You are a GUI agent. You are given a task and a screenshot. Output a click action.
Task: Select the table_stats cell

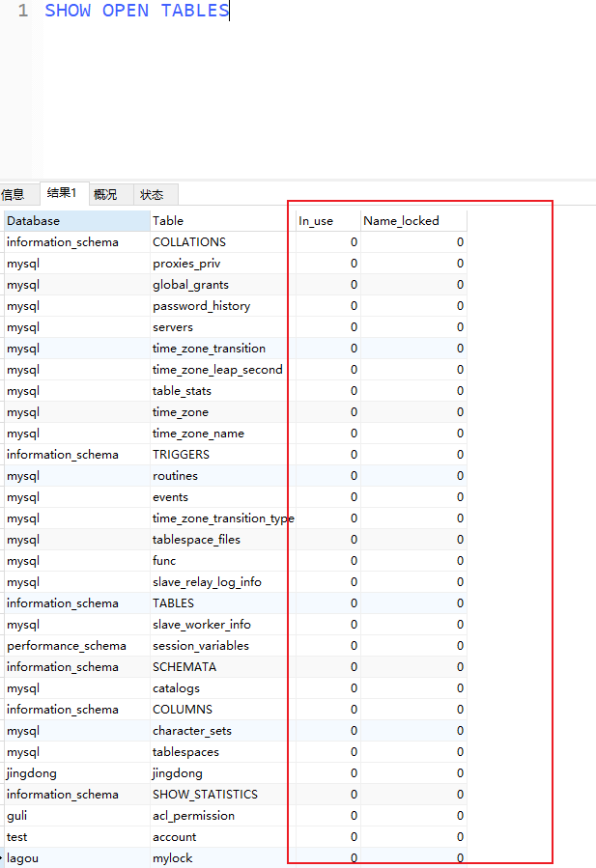[223, 391]
